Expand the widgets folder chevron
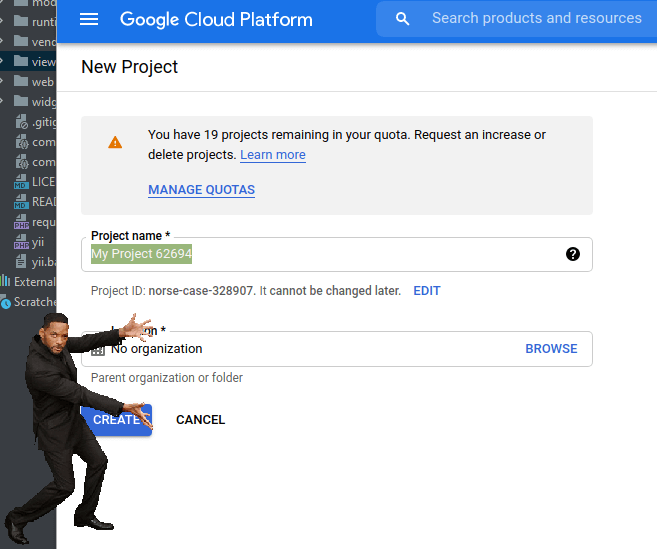 2,101
